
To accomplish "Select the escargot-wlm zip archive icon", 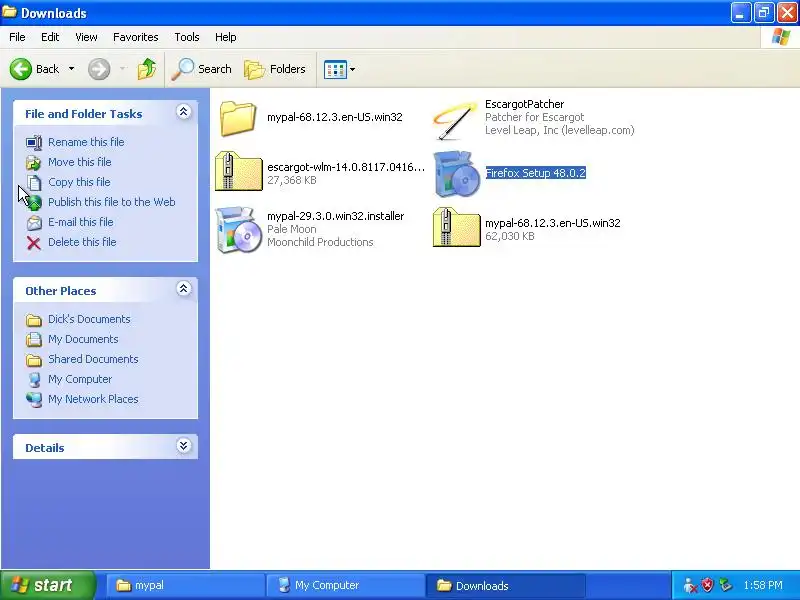I will [238, 171].
